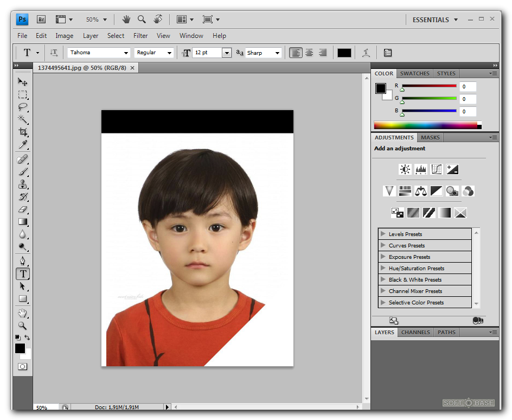
Task: Add a Curves adjustment
Action: point(437,169)
